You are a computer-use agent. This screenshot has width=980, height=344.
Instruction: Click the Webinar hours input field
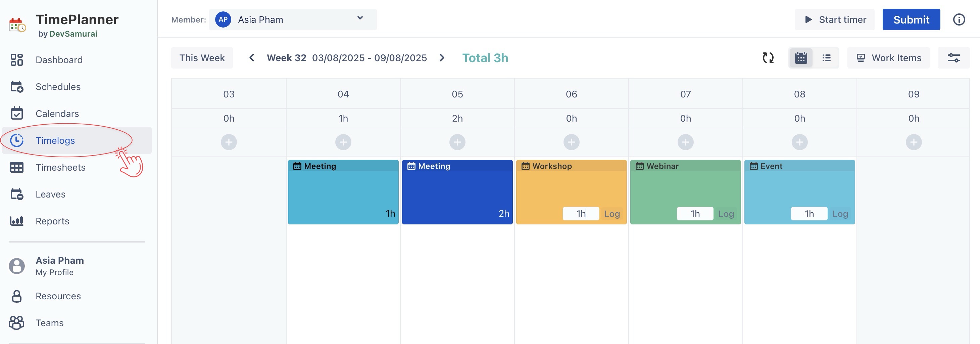tap(694, 214)
